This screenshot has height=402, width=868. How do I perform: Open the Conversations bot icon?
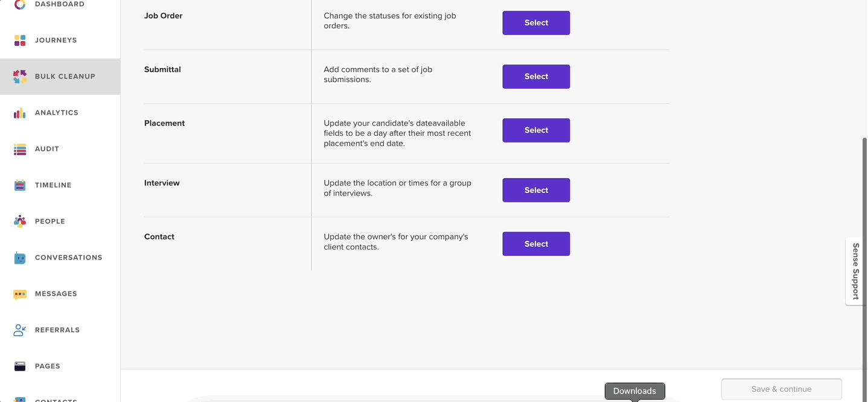pos(20,258)
